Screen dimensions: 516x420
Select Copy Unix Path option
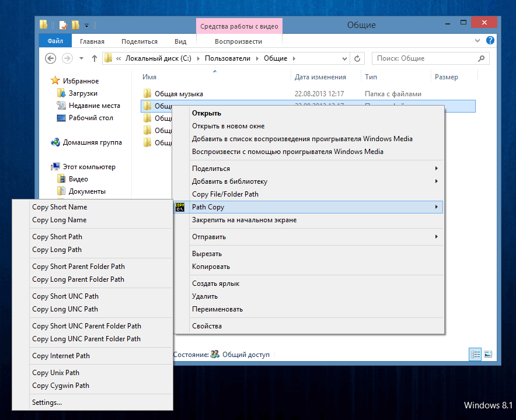point(55,373)
